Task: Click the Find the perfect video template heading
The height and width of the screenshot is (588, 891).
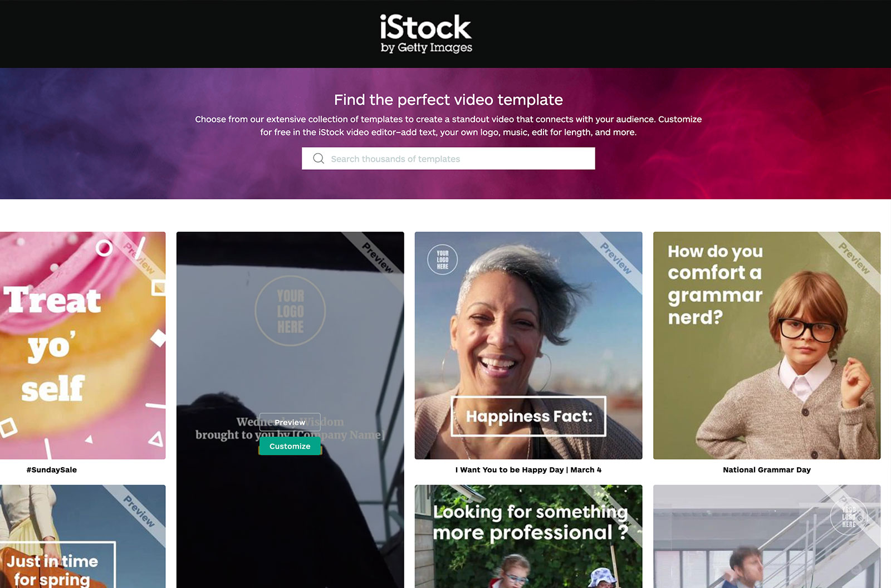Action: 448,100
